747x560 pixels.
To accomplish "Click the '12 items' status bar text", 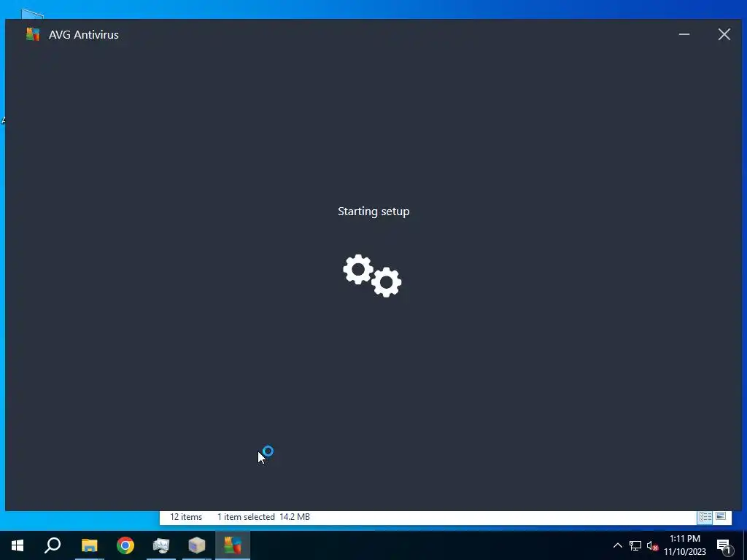I will click(186, 517).
